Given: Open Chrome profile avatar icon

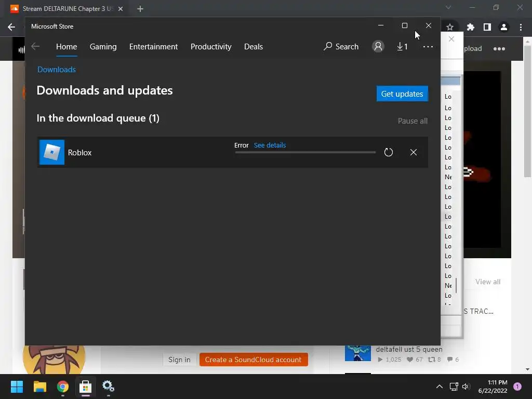Looking at the screenshot, I should tap(504, 27).
